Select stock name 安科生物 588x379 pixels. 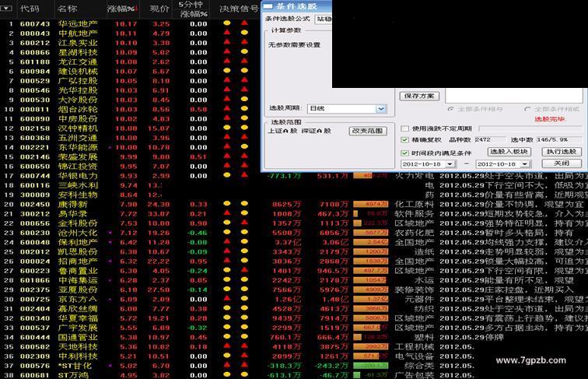(78, 195)
